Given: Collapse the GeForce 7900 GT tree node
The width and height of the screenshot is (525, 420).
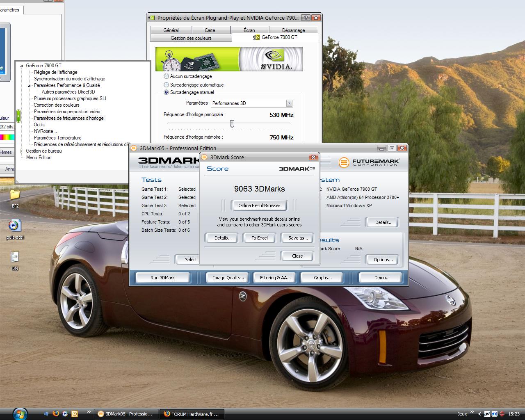Looking at the screenshot, I should coord(22,66).
